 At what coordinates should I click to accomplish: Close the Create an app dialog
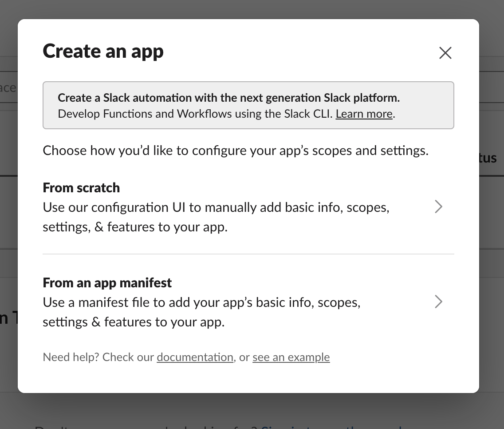(x=445, y=53)
